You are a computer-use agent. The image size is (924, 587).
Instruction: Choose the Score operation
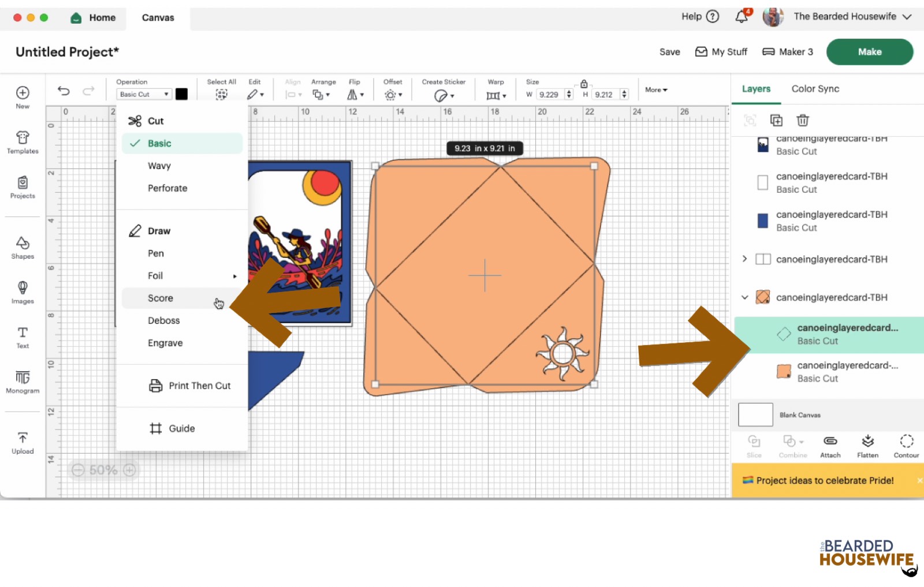click(x=182, y=298)
